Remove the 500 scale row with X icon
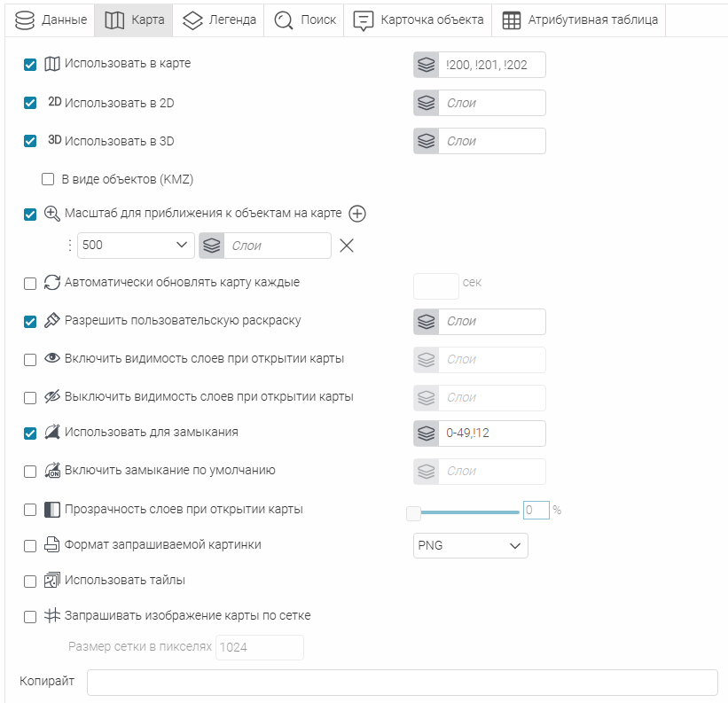 tap(347, 246)
